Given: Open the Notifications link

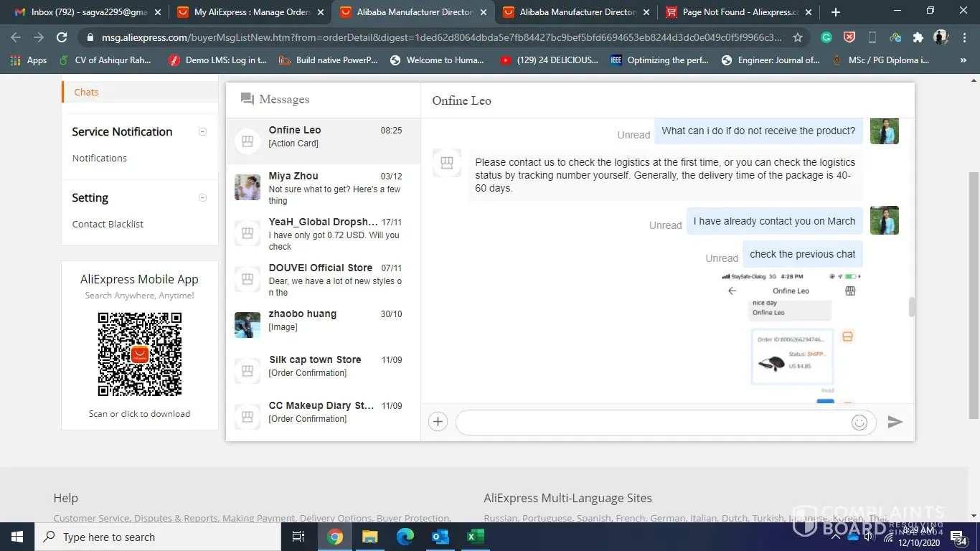Looking at the screenshot, I should pos(99,158).
